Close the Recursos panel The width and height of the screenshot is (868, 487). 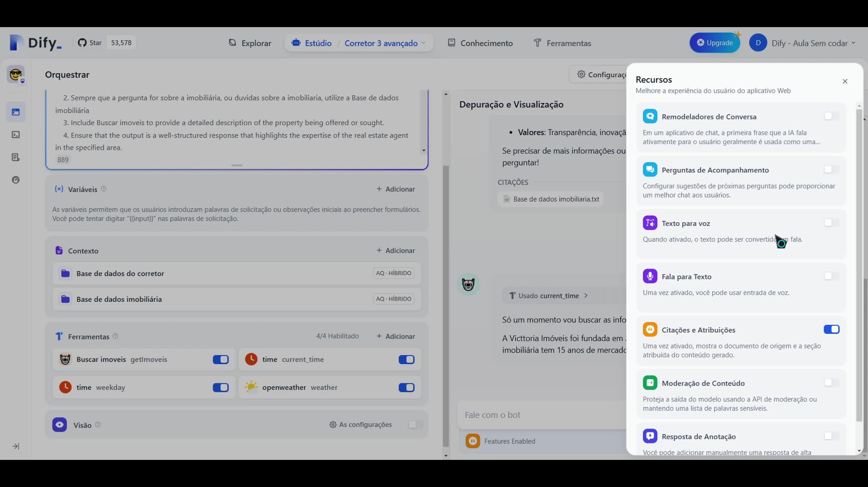tap(845, 81)
